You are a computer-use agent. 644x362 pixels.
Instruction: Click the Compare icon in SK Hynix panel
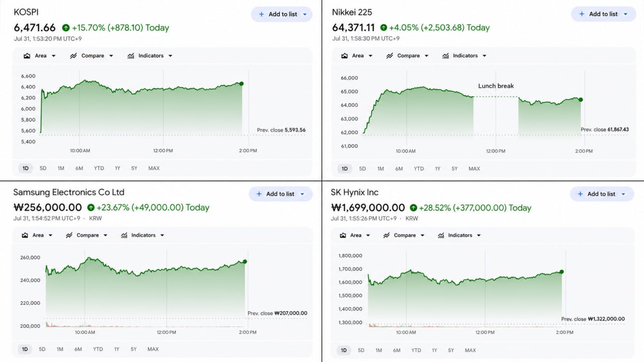386,235
